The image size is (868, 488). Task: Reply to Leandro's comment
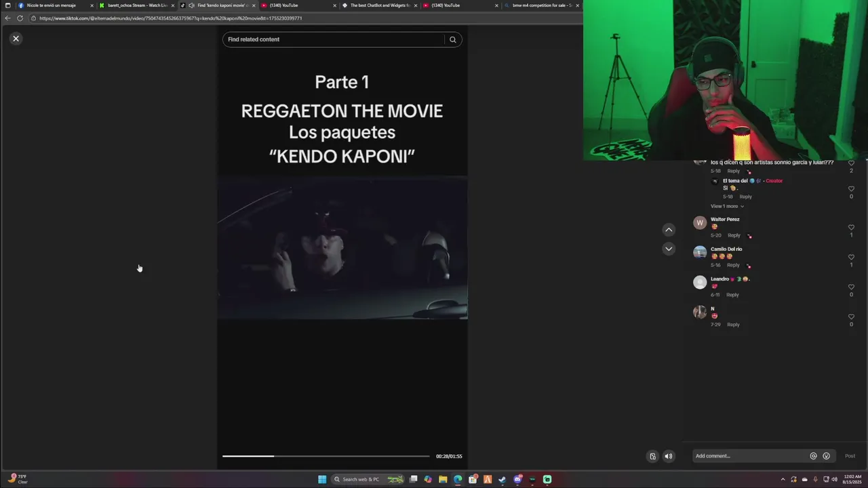pyautogui.click(x=732, y=295)
